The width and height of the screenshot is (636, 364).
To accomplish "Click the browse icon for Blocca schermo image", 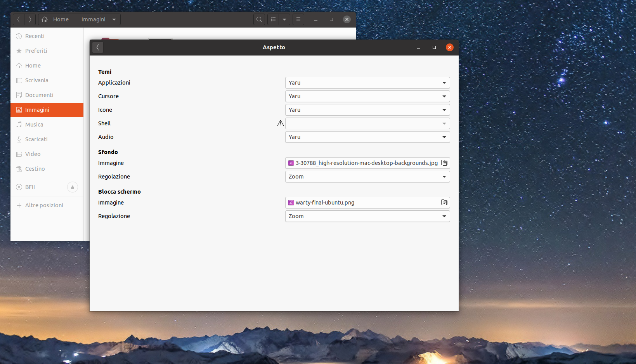I will [444, 203].
